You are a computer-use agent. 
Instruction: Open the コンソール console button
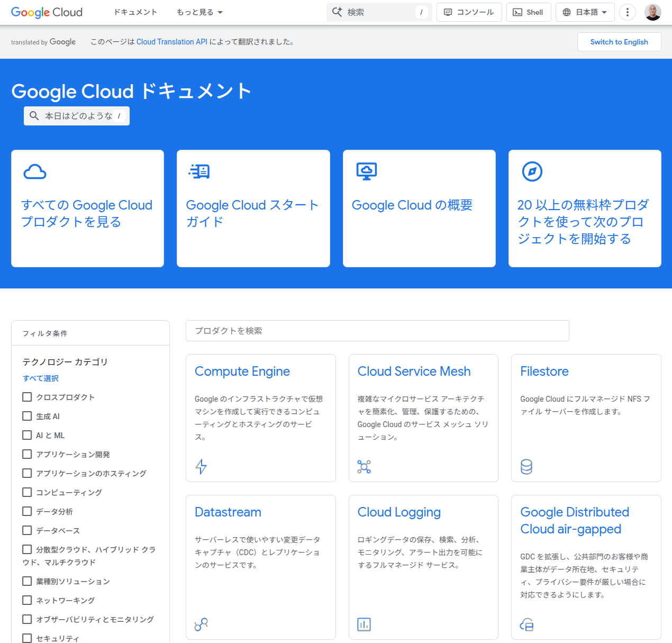point(469,12)
